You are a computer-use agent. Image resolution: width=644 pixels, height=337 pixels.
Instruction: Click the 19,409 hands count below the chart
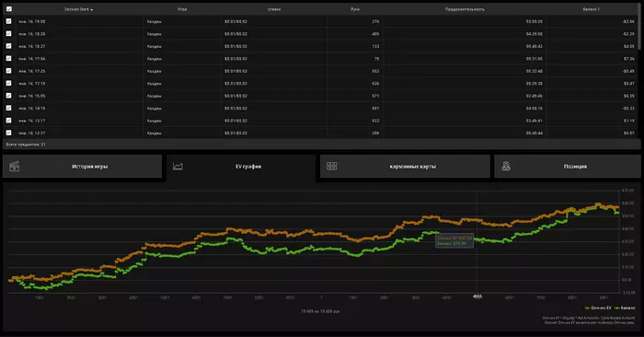click(x=320, y=311)
